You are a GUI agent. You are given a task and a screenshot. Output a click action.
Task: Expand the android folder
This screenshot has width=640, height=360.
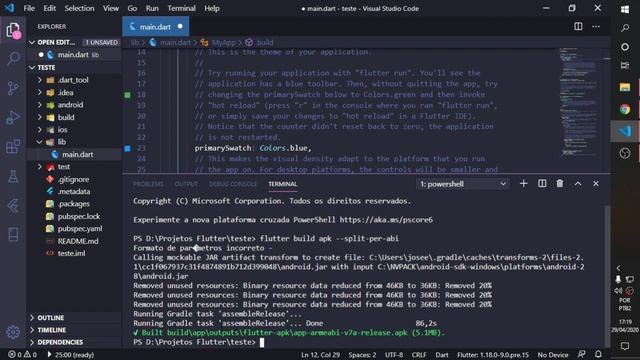(x=40, y=105)
